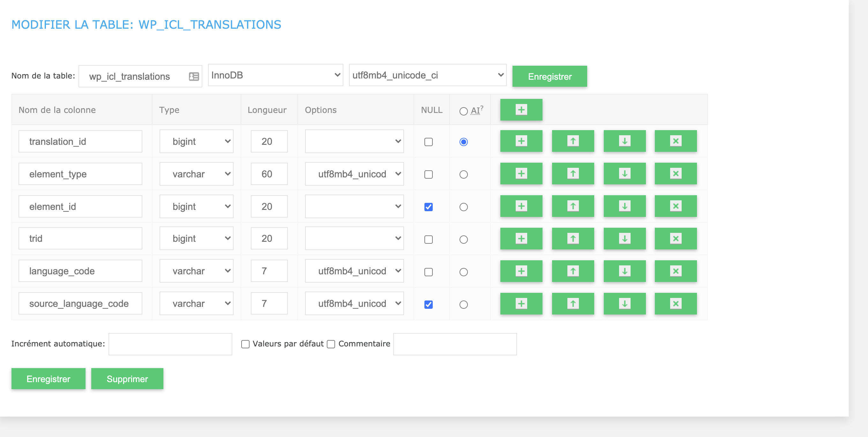Add a column after trid
Image resolution: width=868 pixels, height=437 pixels.
[x=521, y=239]
